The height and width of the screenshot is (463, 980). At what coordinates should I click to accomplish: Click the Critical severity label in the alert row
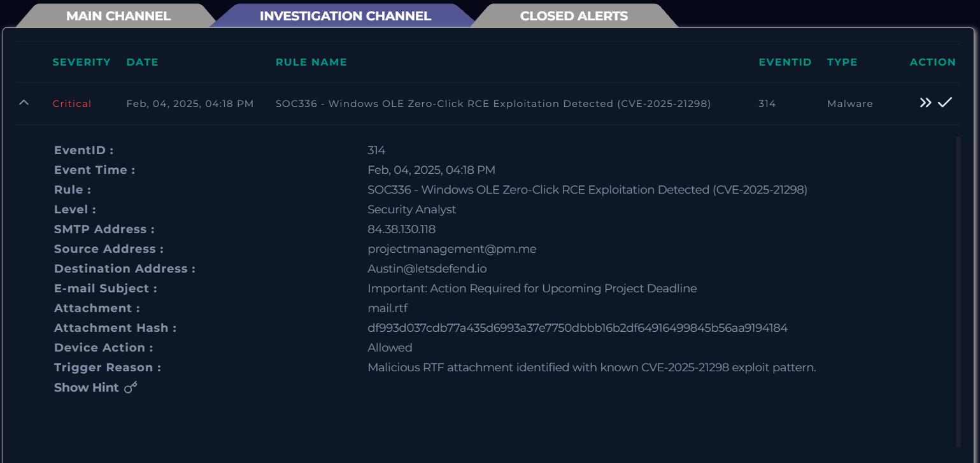(x=72, y=104)
